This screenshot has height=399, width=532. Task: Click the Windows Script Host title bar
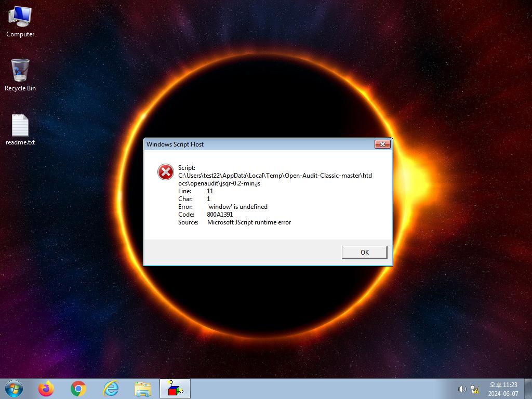pyautogui.click(x=260, y=144)
